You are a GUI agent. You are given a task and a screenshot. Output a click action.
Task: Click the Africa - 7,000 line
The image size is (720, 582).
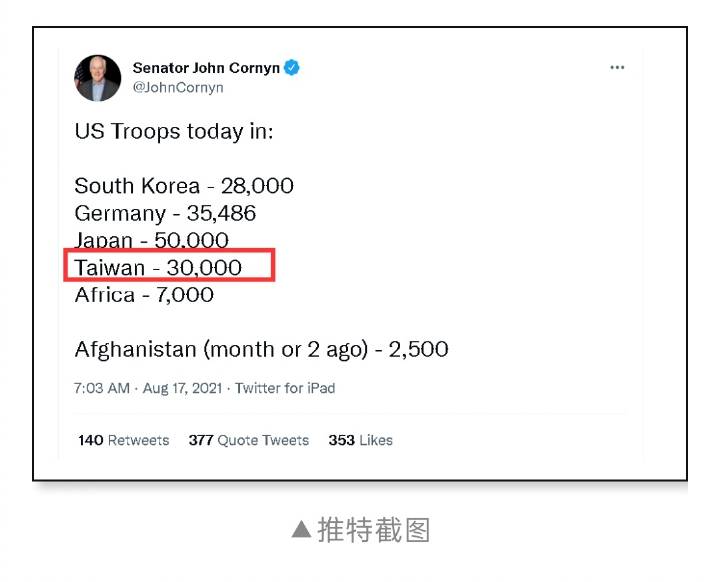[x=144, y=295]
